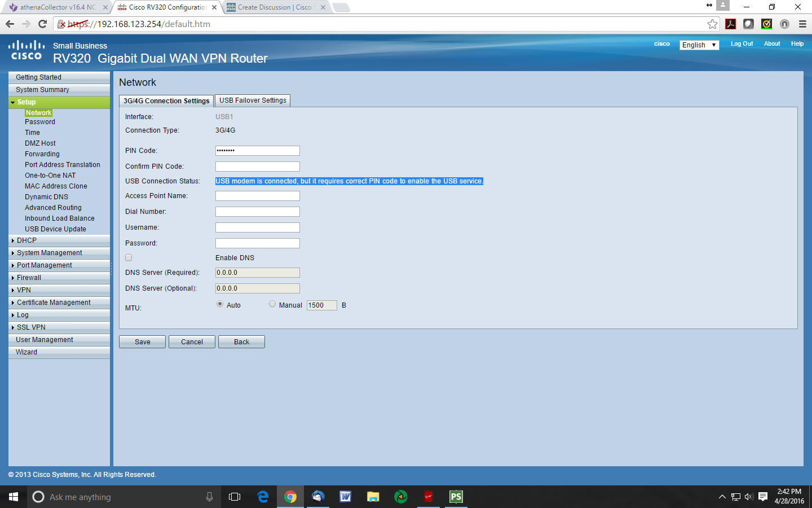This screenshot has width=812, height=508.
Task: Open Dynamic DNS under Setup
Action: coord(46,197)
